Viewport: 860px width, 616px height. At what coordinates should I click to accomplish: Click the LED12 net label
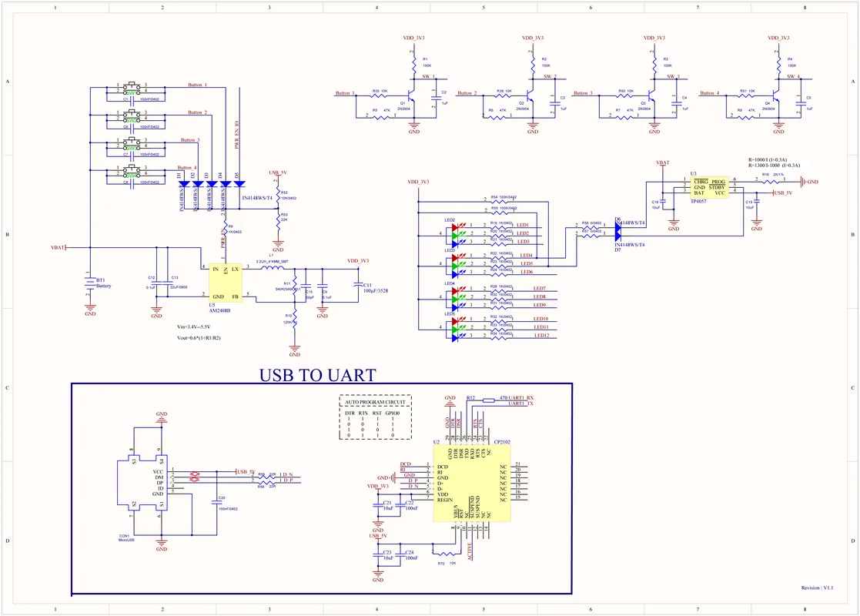(542, 335)
